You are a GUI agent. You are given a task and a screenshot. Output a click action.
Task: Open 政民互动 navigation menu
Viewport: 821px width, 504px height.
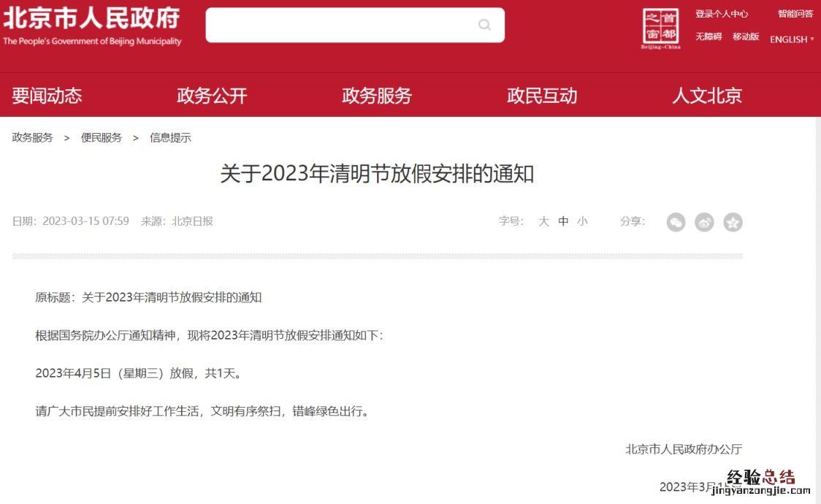[x=542, y=95]
